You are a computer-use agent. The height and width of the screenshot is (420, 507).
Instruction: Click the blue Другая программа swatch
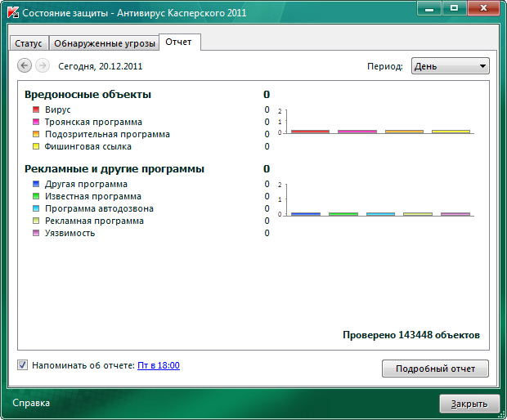coord(36,184)
